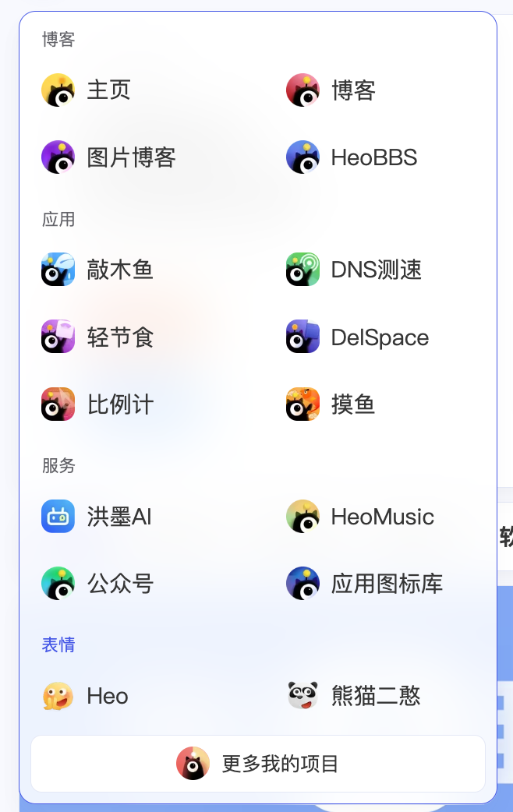513x812 pixels.
Task: Click the green DNS测速 app icon
Action: [x=302, y=270]
